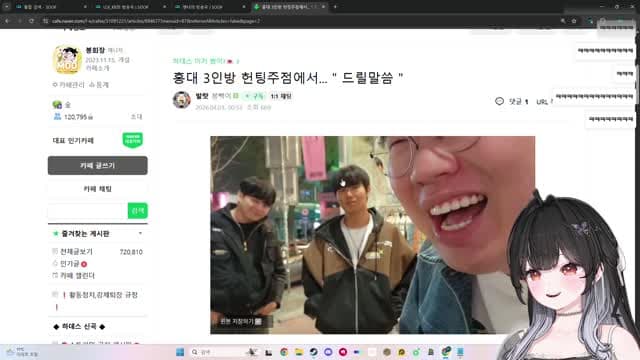The width and height of the screenshot is (640, 360).
Task: Open the green board category link above title
Action: [x=199, y=61]
